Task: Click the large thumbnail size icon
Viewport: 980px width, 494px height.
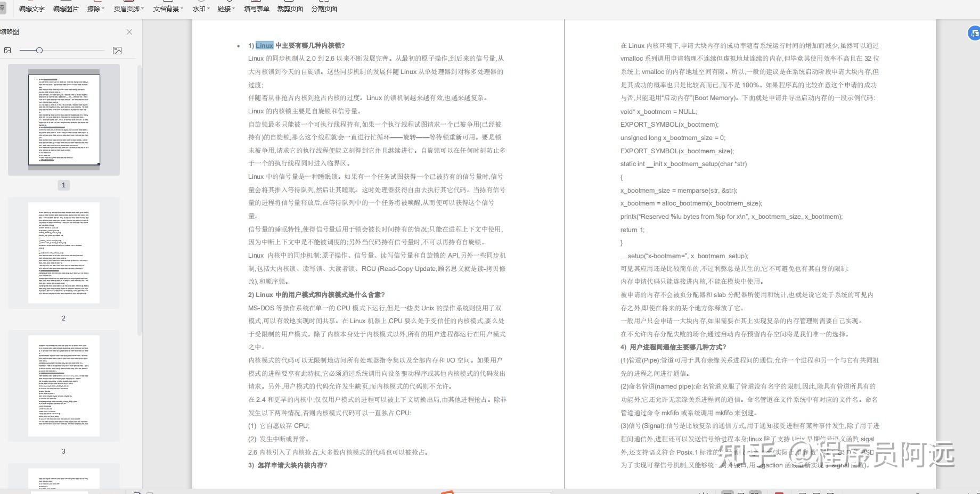Action: [117, 51]
